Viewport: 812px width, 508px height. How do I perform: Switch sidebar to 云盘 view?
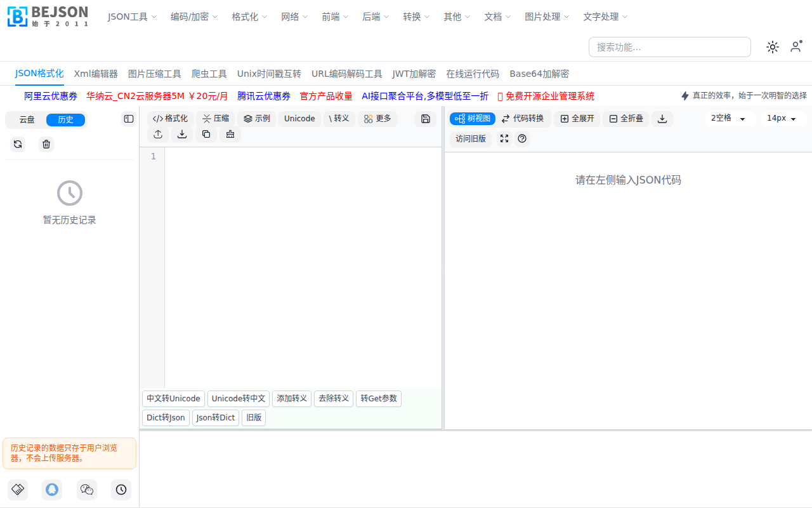[x=26, y=119]
